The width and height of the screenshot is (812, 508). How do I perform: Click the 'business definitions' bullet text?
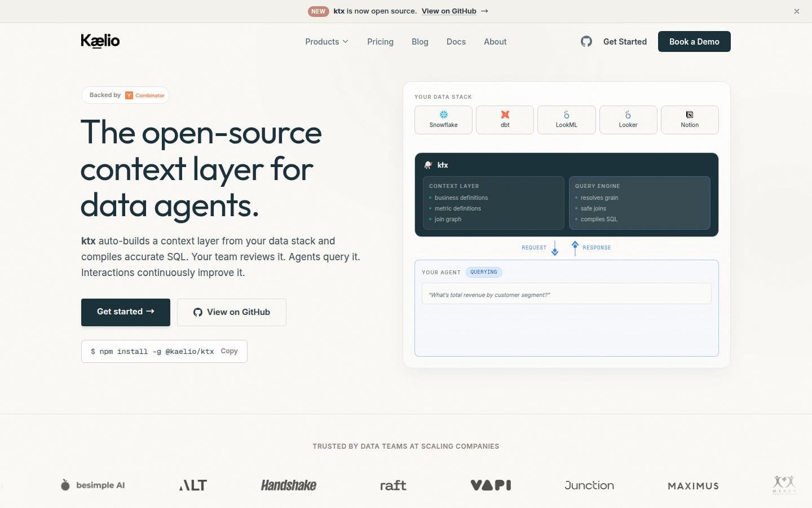tap(461, 198)
